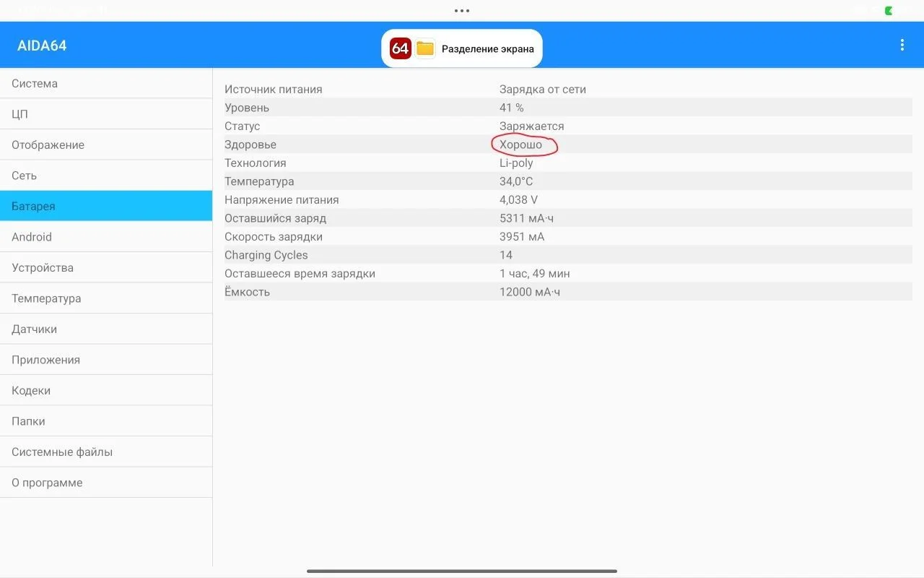The image size is (924, 578).
Task: Select the Заряжается status value
Action: pos(532,126)
